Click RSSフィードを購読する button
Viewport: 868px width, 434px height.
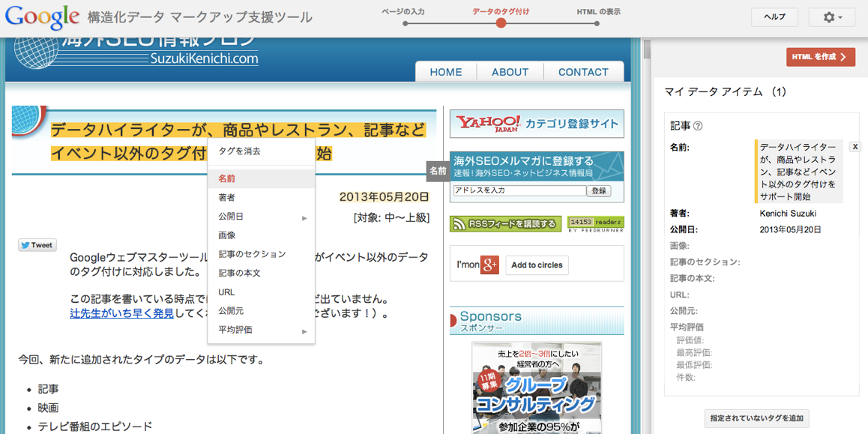(505, 224)
